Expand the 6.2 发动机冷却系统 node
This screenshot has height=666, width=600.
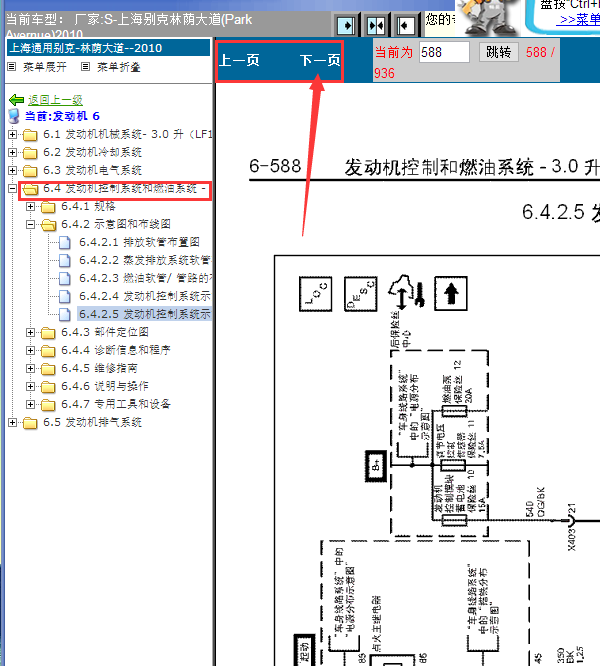pos(12,152)
